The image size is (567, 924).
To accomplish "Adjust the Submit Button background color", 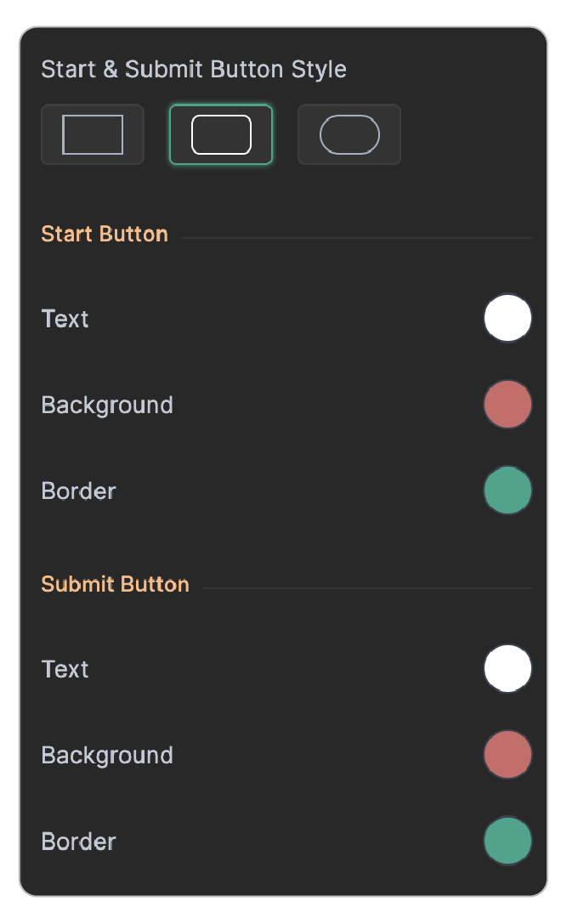I will (x=507, y=754).
